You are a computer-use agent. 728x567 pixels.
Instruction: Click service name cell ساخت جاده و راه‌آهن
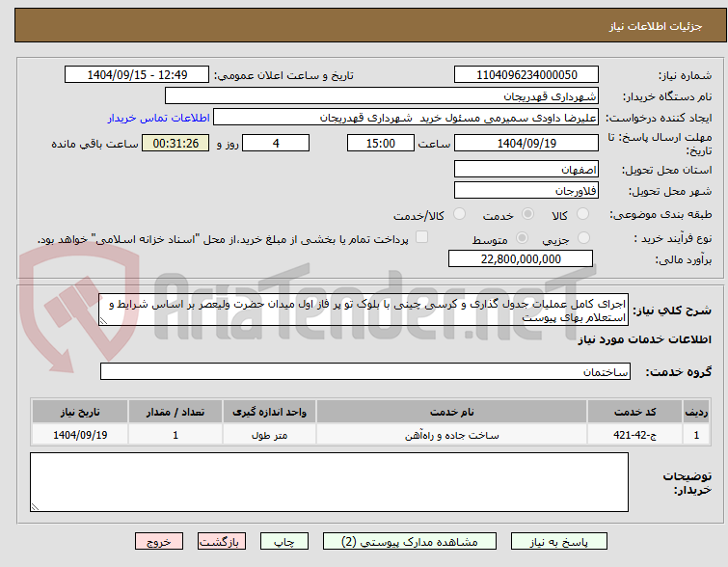click(452, 435)
